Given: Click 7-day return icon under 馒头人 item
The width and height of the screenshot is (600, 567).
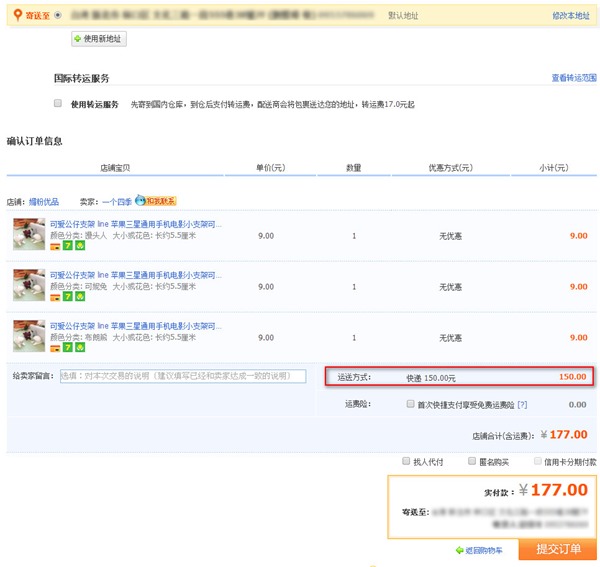Looking at the screenshot, I should point(68,246).
